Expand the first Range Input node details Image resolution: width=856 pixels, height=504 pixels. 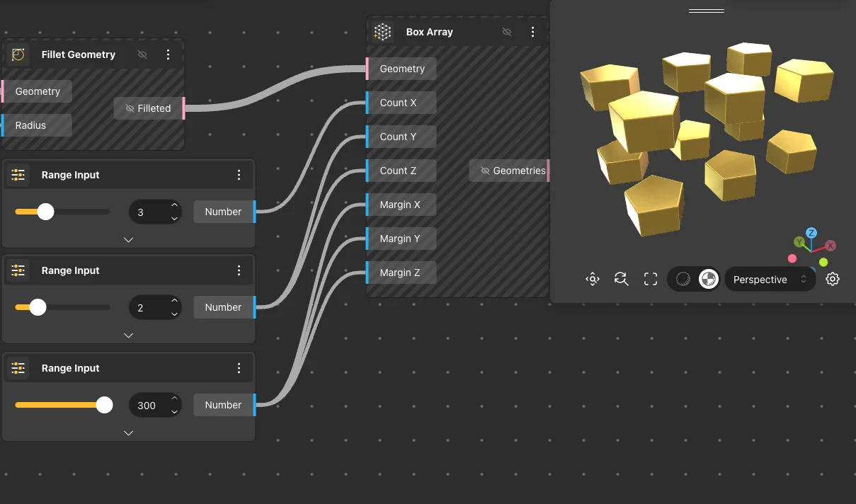[x=128, y=239]
